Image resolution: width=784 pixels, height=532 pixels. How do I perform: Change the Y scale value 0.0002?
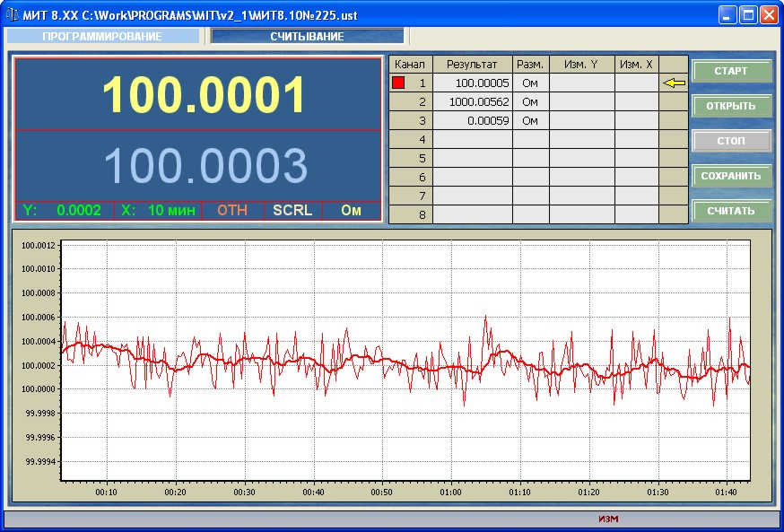(x=79, y=211)
